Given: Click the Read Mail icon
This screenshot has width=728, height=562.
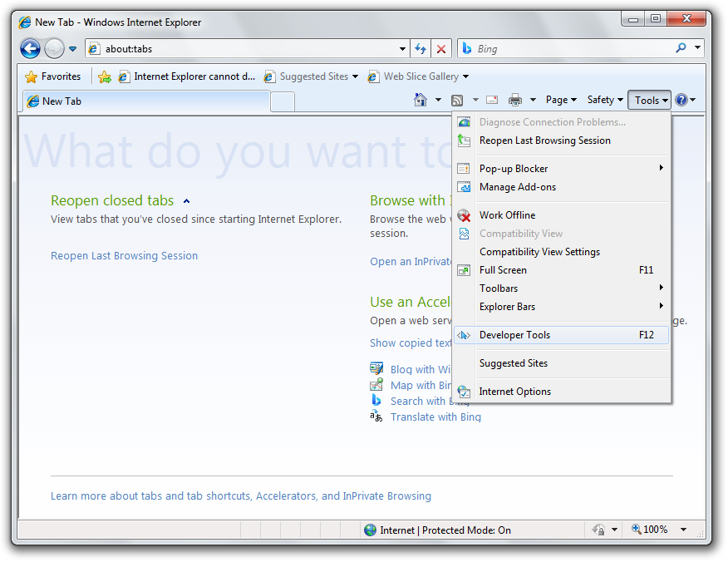Looking at the screenshot, I should tap(492, 100).
